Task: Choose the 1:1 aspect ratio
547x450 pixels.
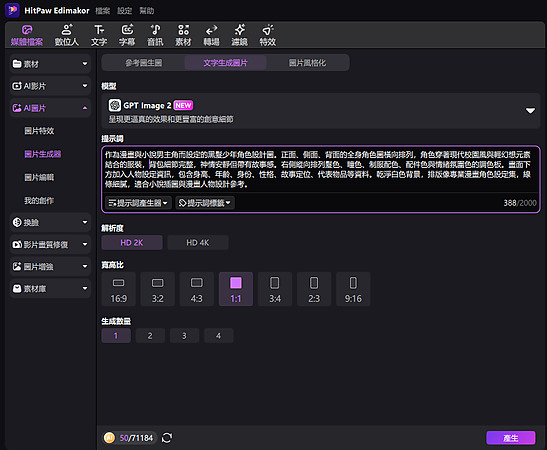Action: pyautogui.click(x=236, y=289)
